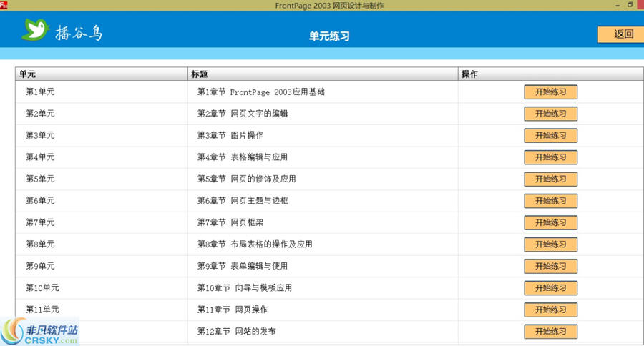Viewport: 644px width, 346px height.
Task: Restore the FrontPage 2003 window
Action: [x=630, y=5]
